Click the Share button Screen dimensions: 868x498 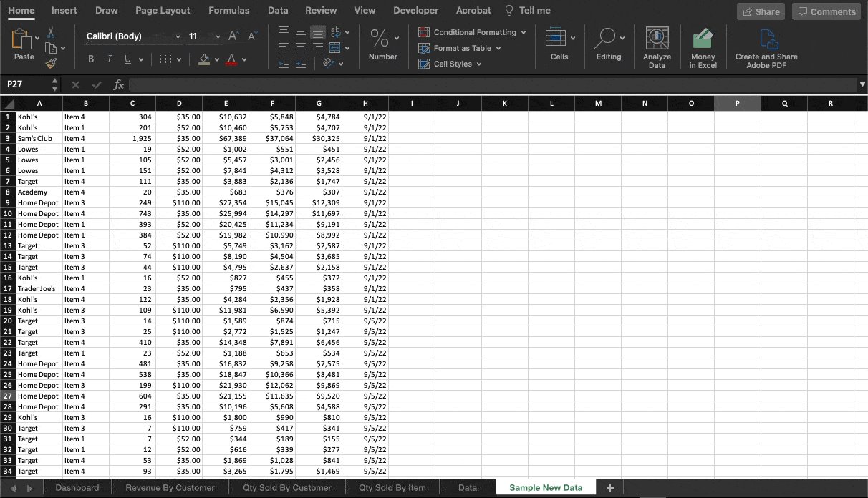(761, 11)
